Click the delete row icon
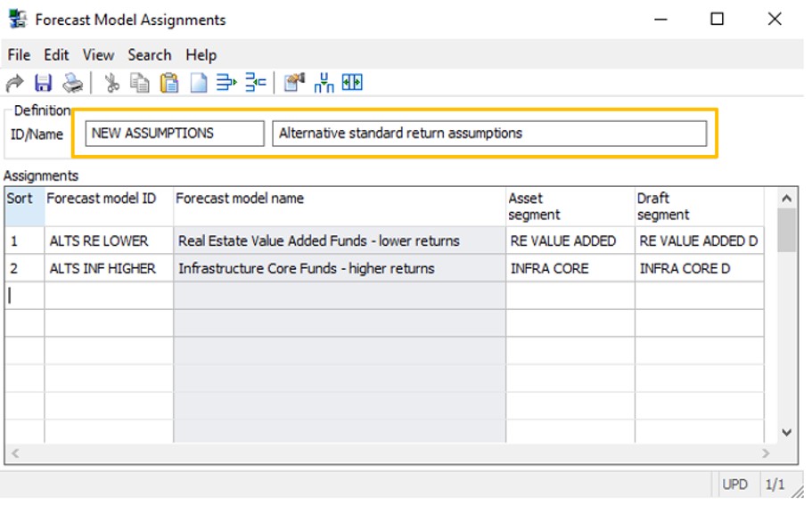812x505 pixels. click(x=255, y=82)
